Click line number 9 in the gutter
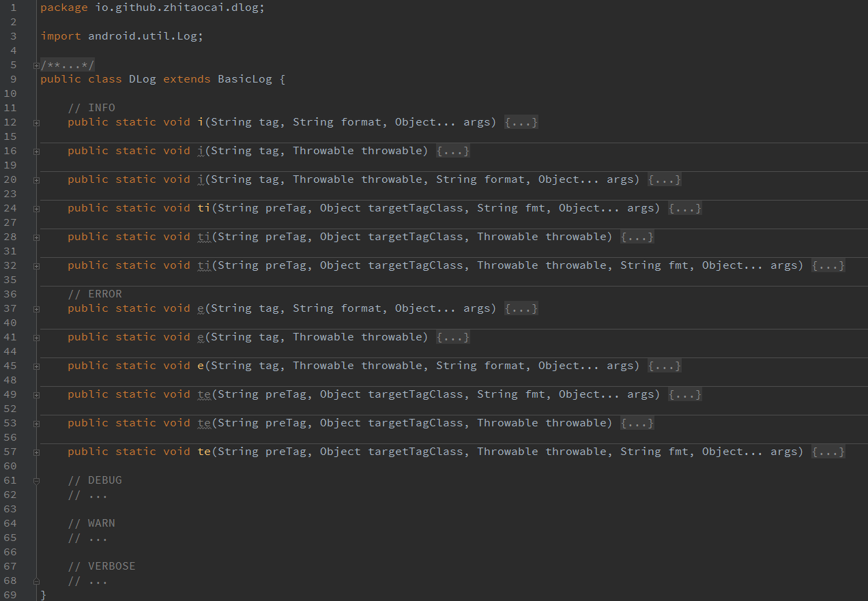 (14, 79)
